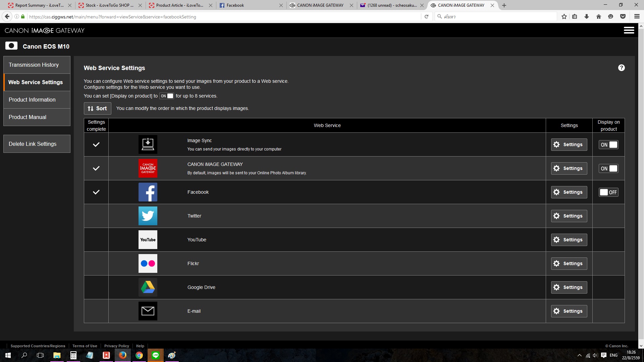Viewport: 644px width, 362px height.
Task: Click the Flickr dots icon
Action: tap(148, 263)
